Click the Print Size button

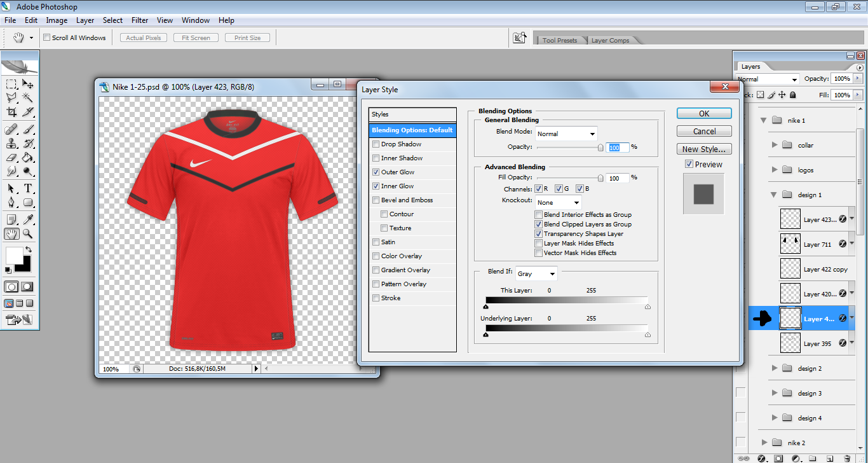point(248,38)
